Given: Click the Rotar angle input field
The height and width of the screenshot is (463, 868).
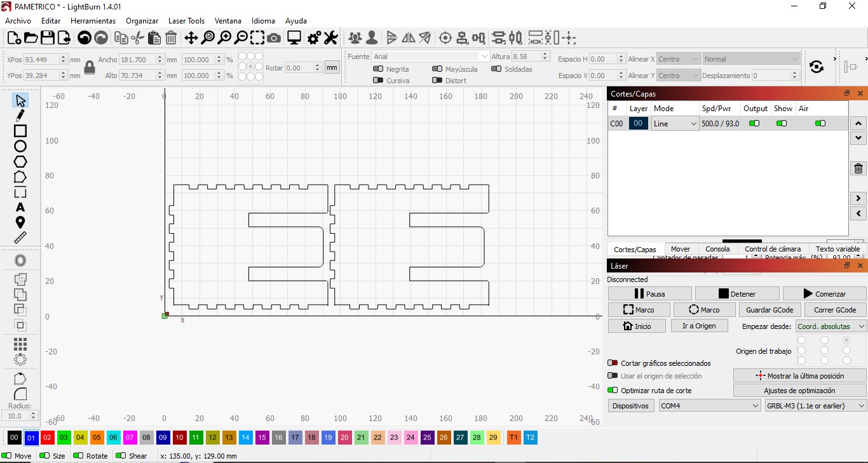Looking at the screenshot, I should pyautogui.click(x=303, y=67).
